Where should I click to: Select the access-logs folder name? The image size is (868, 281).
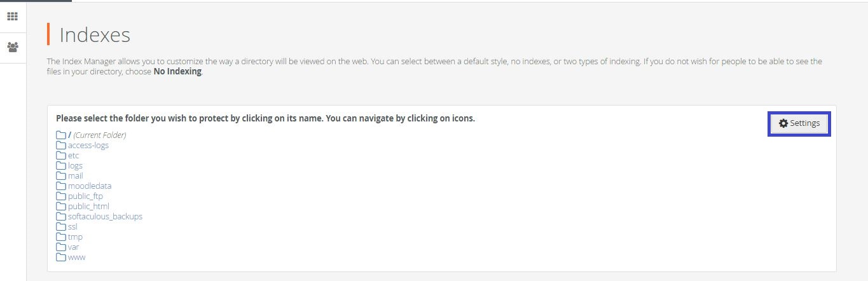(x=88, y=145)
